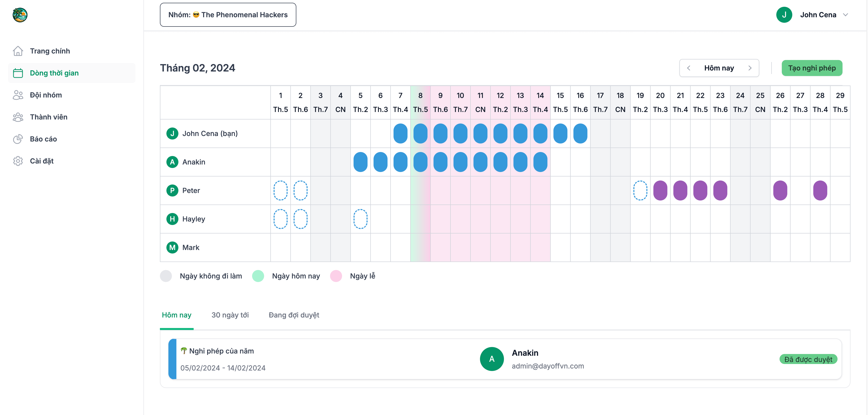This screenshot has width=868, height=415.
Task: Click the Dòng thời gian calendar icon
Action: pyautogui.click(x=18, y=73)
